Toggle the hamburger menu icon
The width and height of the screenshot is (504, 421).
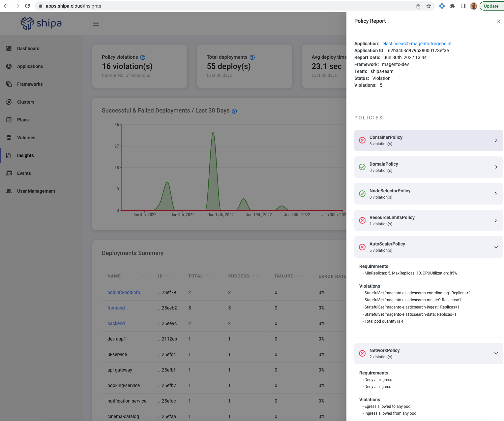coord(96,24)
